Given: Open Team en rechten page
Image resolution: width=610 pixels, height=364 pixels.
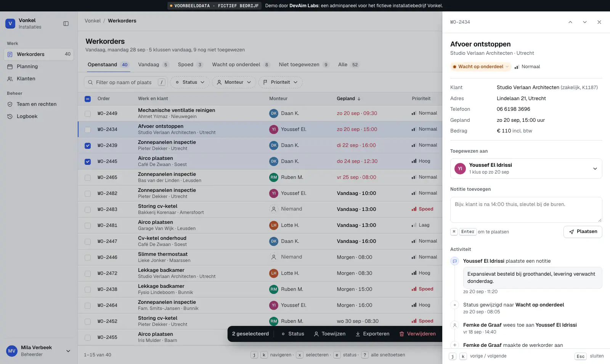Looking at the screenshot, I should (39, 104).
